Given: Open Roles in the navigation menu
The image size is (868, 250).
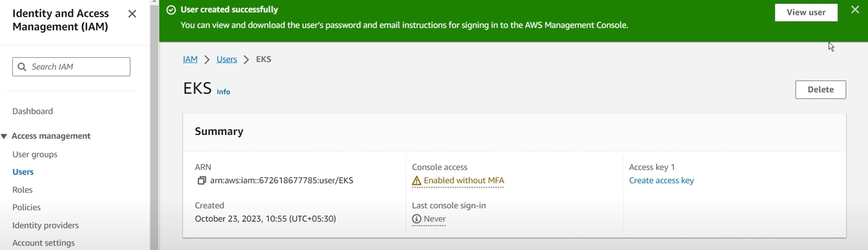Looking at the screenshot, I should pos(22,190).
